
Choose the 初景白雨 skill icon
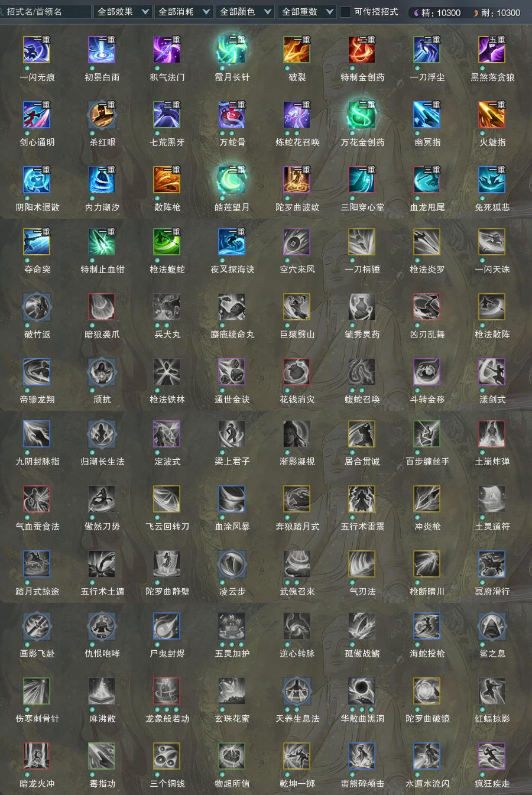click(102, 50)
